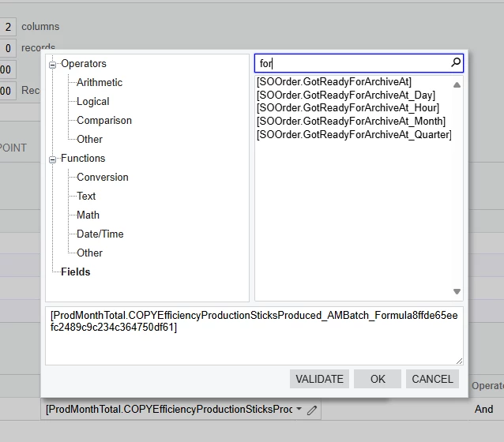Collapse the Functions tree node
The height and width of the screenshot is (442, 504).
[x=52, y=159]
